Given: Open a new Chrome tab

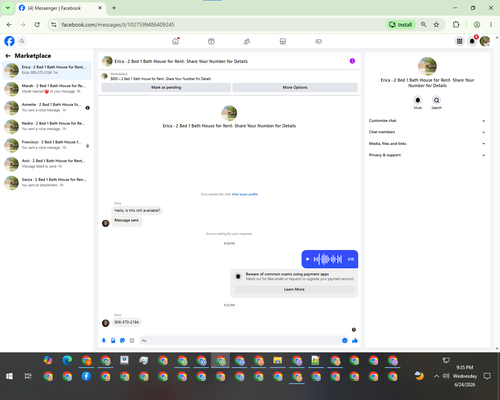Looking at the screenshot, I should pyautogui.click(x=114, y=8).
